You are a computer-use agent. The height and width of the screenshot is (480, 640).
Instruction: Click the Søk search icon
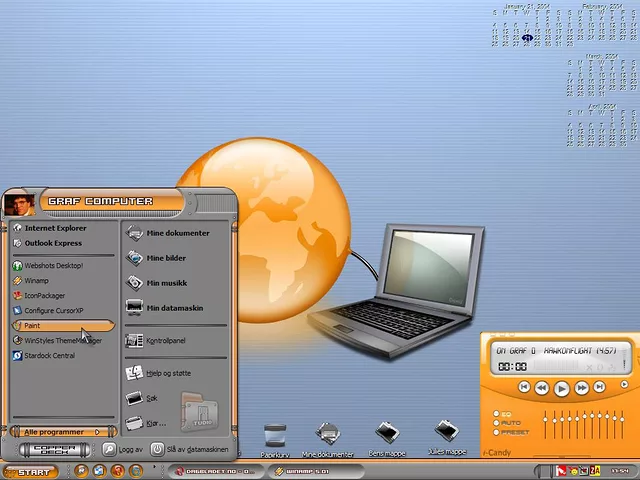[x=134, y=398]
